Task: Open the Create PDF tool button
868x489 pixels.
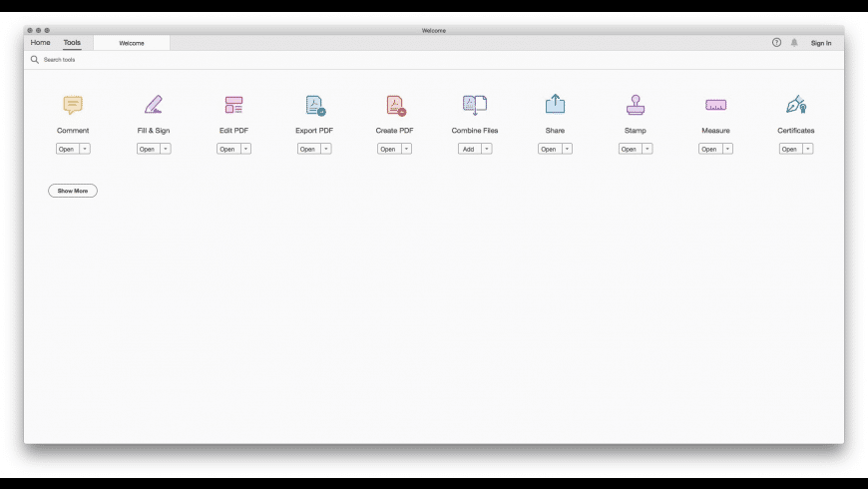Action: click(389, 149)
